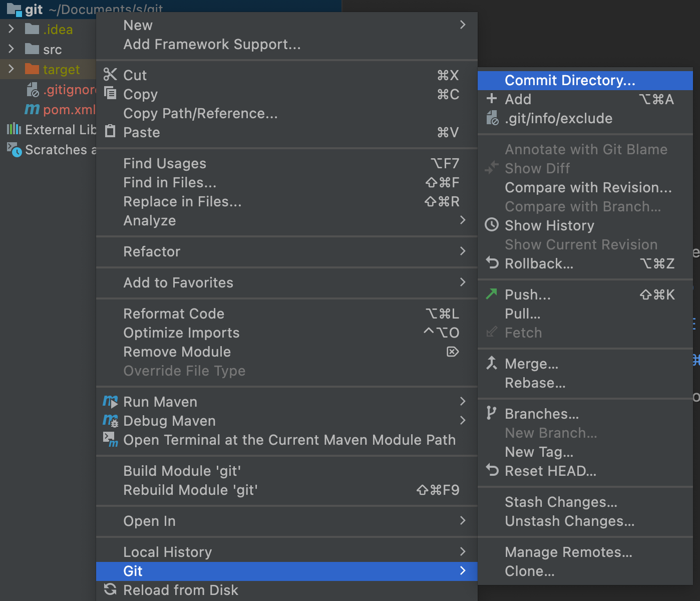Click the Copy icon in context menu
This screenshot has height=601, width=700.
click(110, 93)
